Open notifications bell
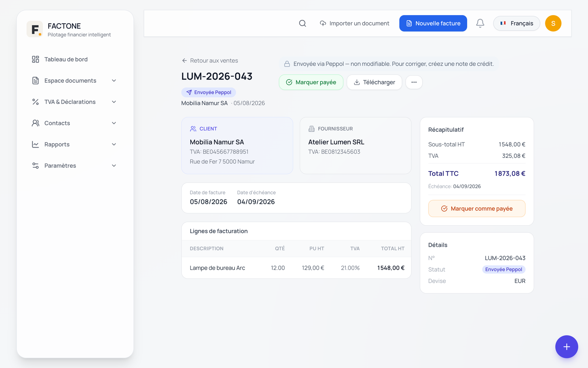 (x=480, y=23)
